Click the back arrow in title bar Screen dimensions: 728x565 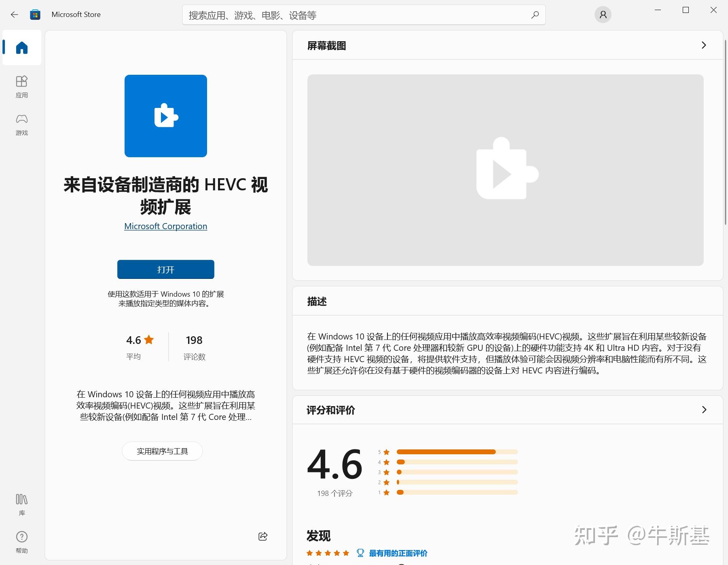(x=15, y=15)
